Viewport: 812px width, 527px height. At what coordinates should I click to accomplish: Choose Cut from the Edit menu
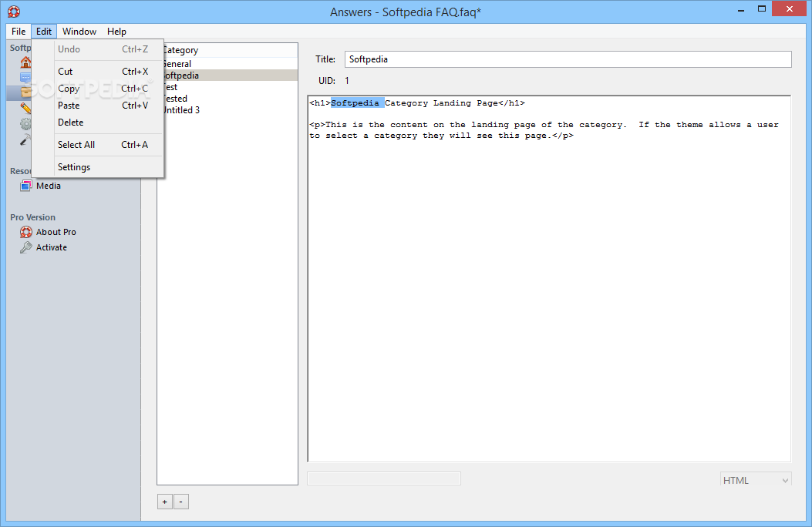tap(98, 72)
